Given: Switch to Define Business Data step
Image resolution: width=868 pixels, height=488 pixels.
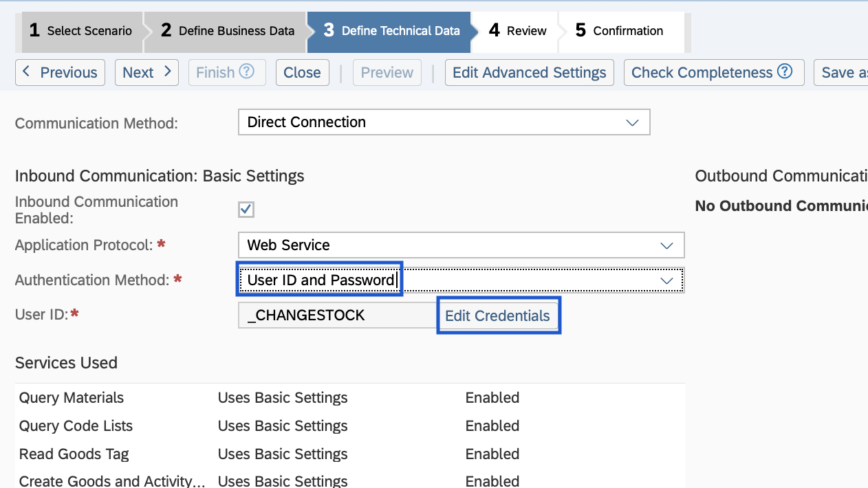Looking at the screenshot, I should 227,31.
